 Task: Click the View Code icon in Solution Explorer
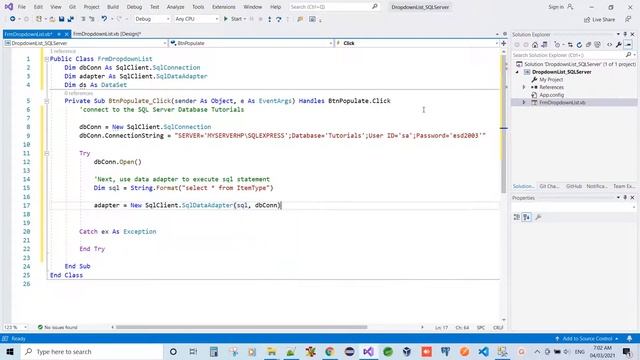coord(609,44)
